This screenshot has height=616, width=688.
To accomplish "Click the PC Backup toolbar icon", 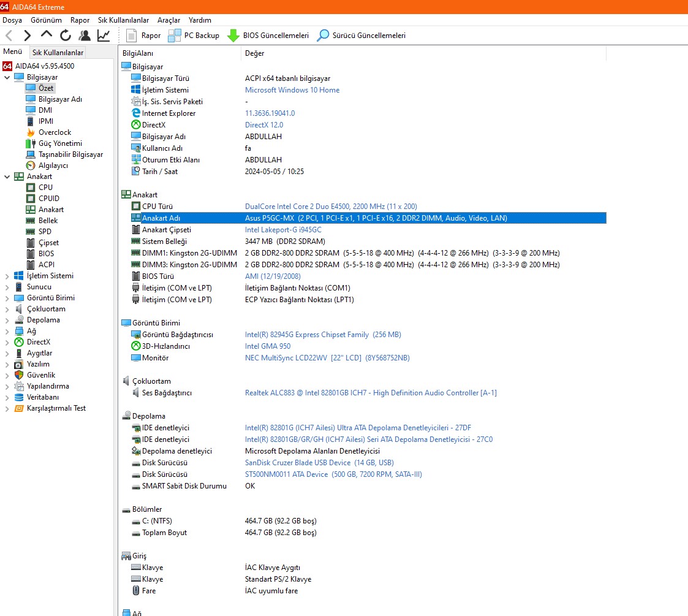I will [175, 36].
